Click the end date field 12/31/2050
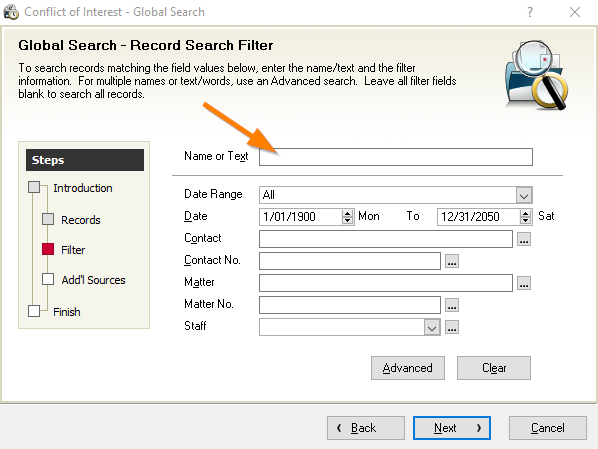 pyautogui.click(x=478, y=217)
